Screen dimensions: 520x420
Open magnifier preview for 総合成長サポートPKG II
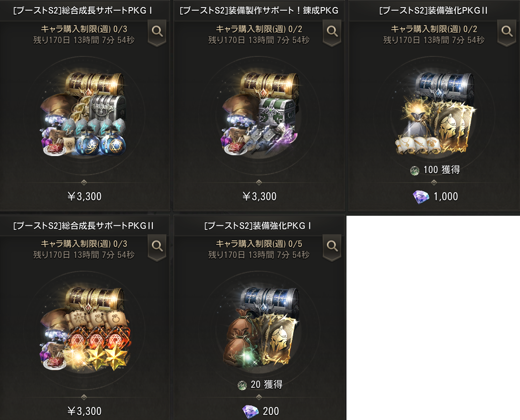(157, 247)
